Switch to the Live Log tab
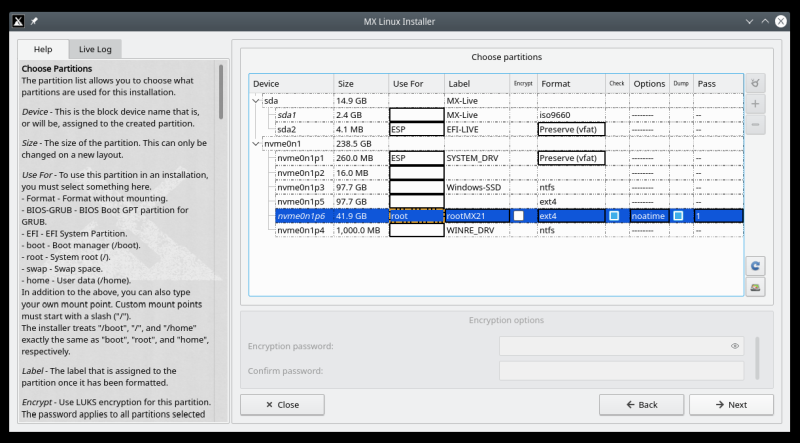Viewport: 800px width, 443px height. pyautogui.click(x=95, y=49)
